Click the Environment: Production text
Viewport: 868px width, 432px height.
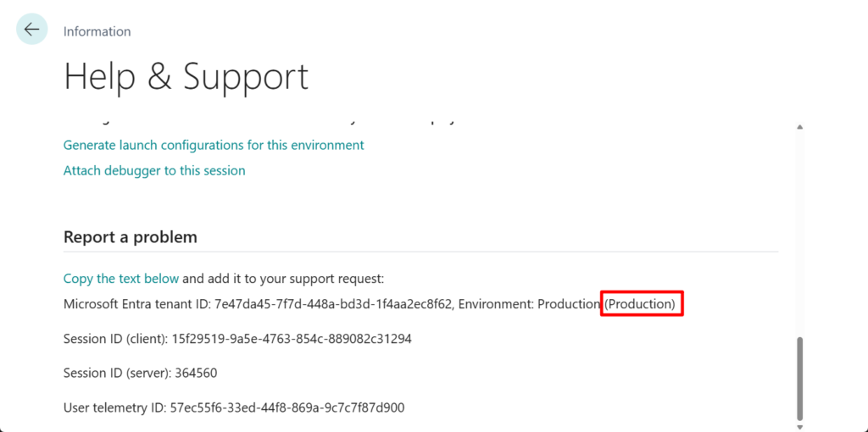pyautogui.click(x=529, y=303)
